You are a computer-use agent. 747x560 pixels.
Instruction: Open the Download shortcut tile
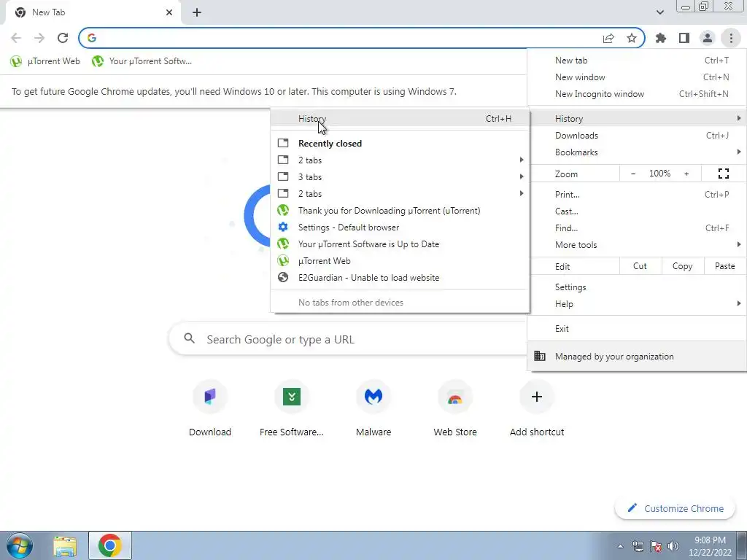click(x=210, y=408)
